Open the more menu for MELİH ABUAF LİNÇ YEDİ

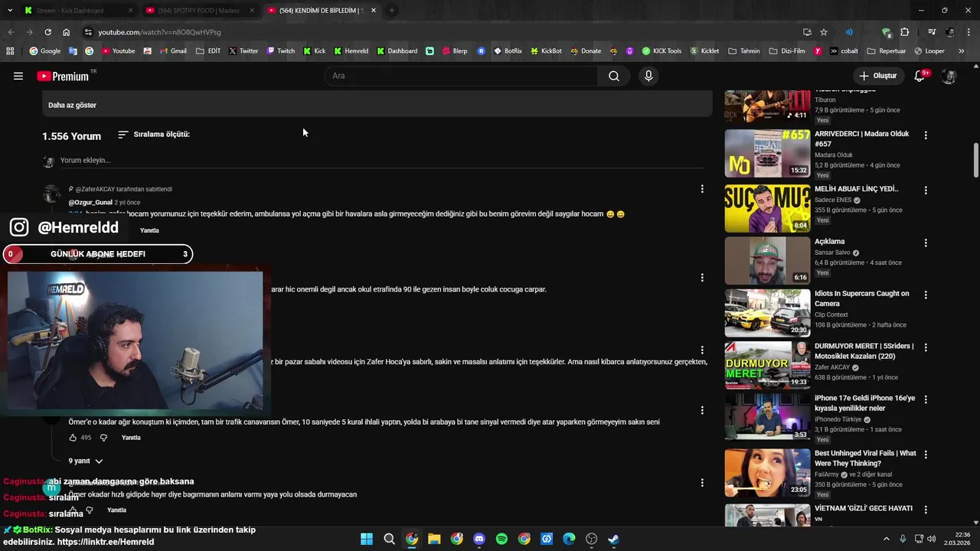[926, 190]
